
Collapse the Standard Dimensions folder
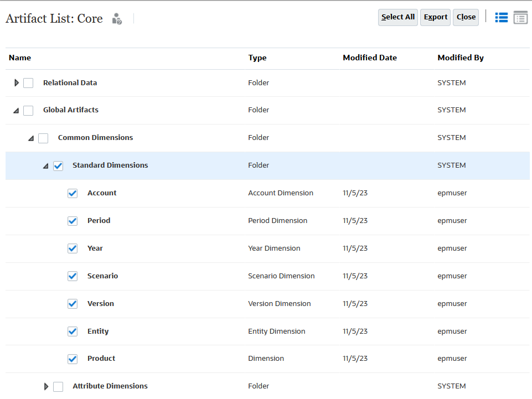(46, 166)
